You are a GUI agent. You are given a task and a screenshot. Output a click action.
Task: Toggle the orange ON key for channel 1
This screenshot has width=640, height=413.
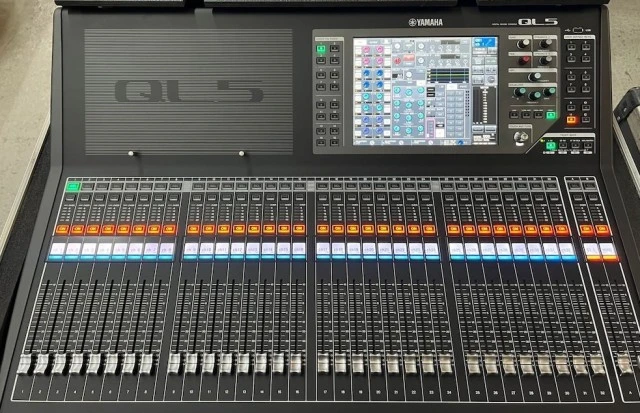point(62,229)
